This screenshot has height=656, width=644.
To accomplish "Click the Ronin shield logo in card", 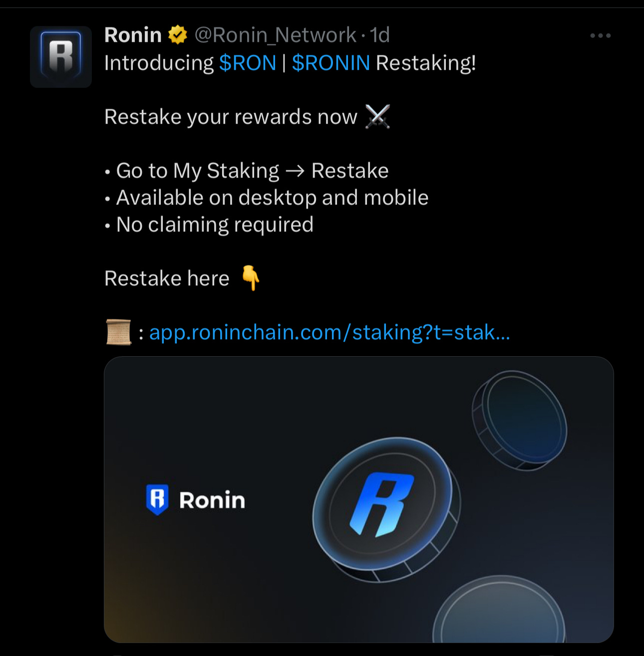I will [x=157, y=499].
